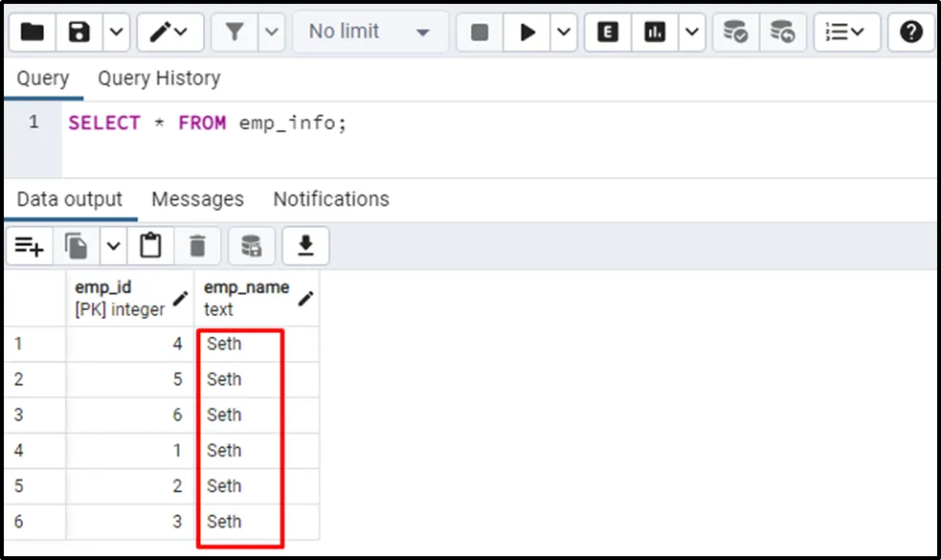
Task: Click the Save File disk icon
Action: 79,33
